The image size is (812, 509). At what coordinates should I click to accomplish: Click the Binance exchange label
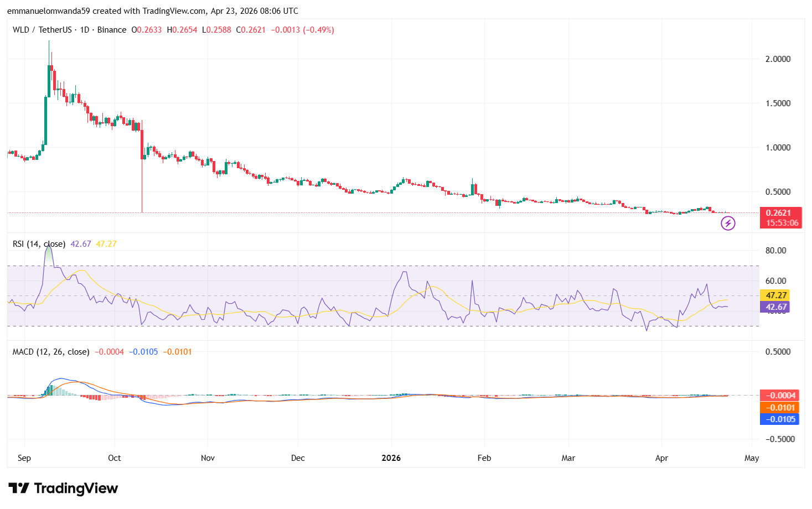[112, 30]
